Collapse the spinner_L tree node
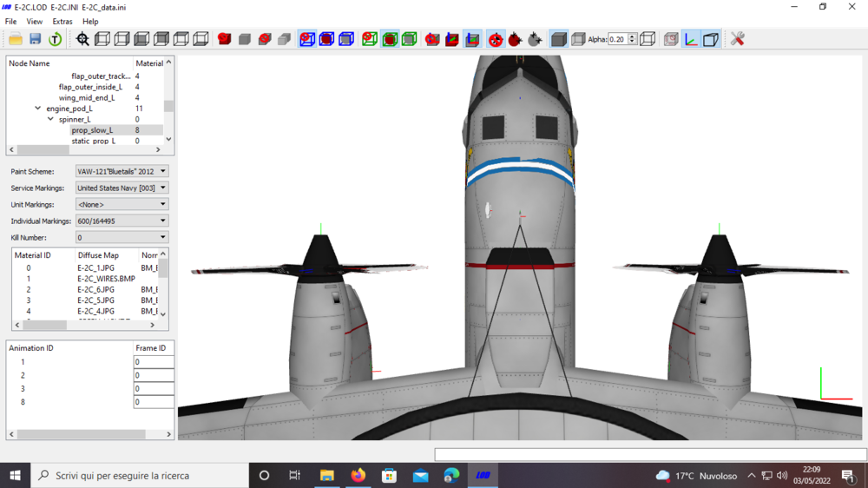The image size is (868, 488). [50, 119]
